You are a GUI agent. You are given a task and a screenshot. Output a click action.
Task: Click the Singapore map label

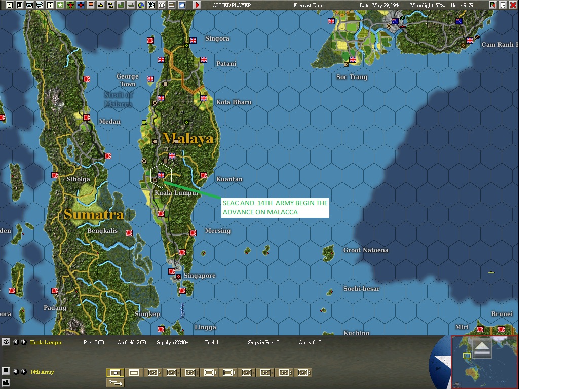[x=200, y=276]
